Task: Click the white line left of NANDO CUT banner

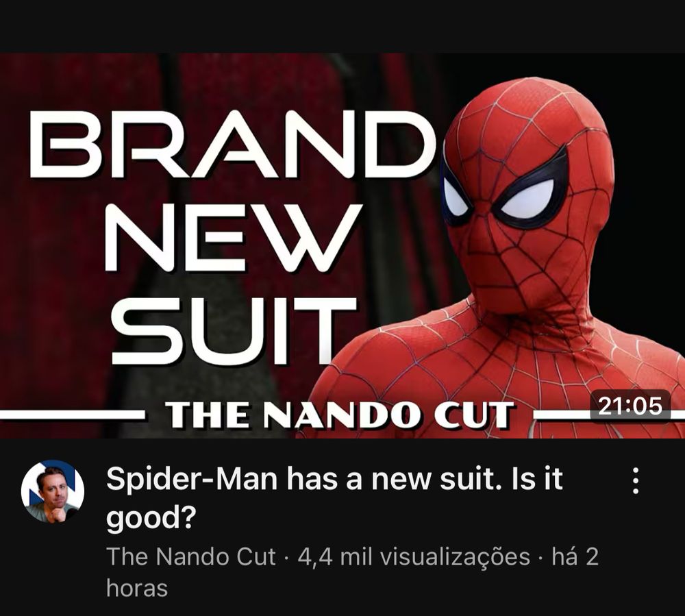Action: 72,414
